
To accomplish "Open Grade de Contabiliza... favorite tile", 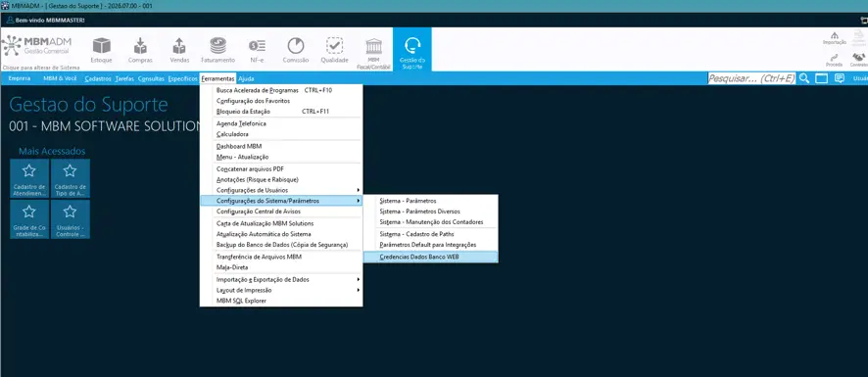I will (x=29, y=219).
